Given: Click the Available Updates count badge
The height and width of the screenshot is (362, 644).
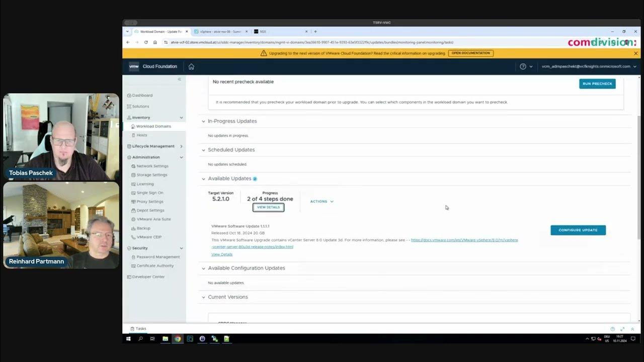Looking at the screenshot, I should (x=255, y=179).
